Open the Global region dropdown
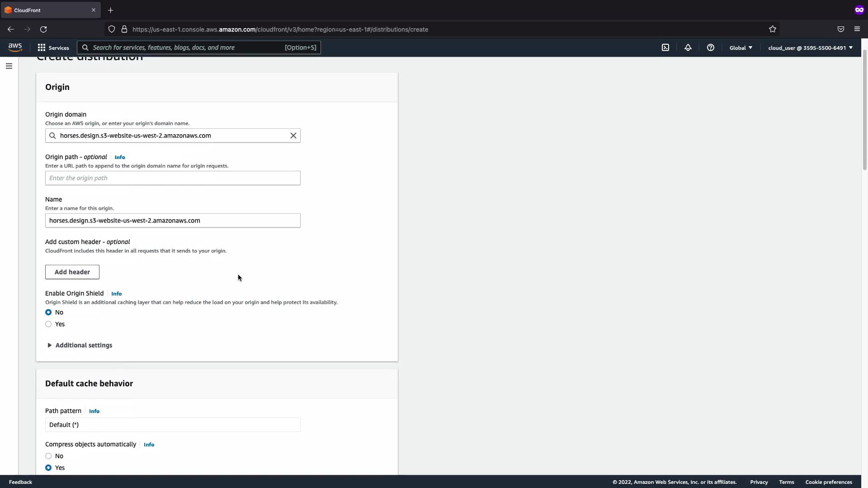Screen dimensions: 868x488 [741, 47]
